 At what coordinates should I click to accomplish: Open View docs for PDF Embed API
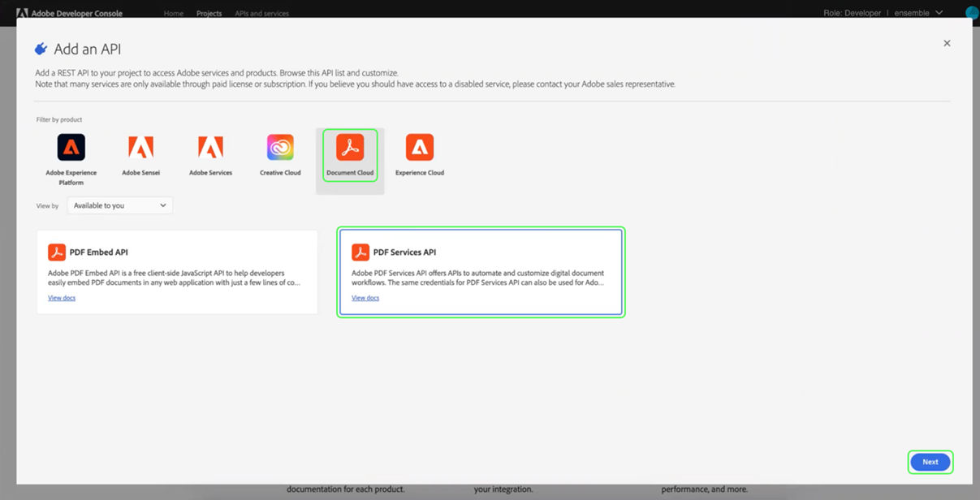point(62,298)
